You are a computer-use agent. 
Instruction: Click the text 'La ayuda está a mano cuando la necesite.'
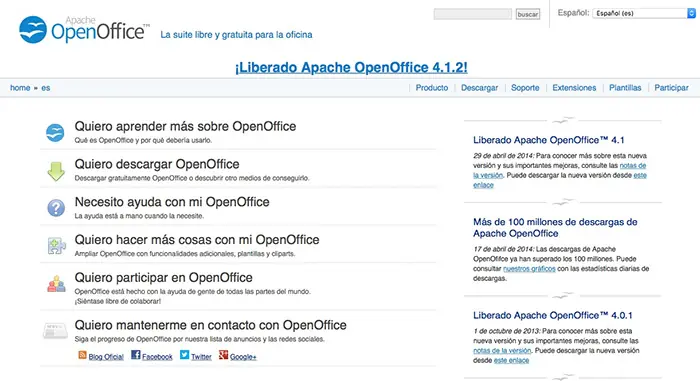(139, 216)
